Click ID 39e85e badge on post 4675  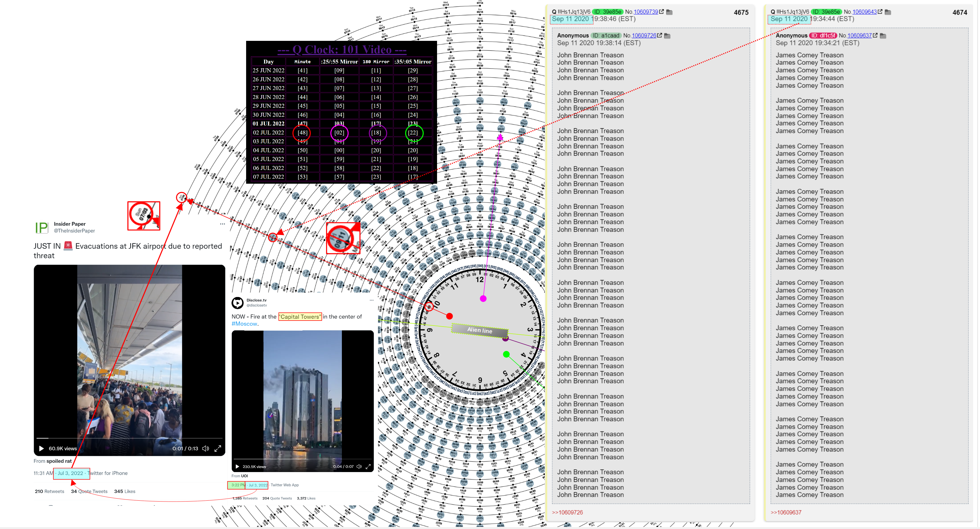click(608, 12)
